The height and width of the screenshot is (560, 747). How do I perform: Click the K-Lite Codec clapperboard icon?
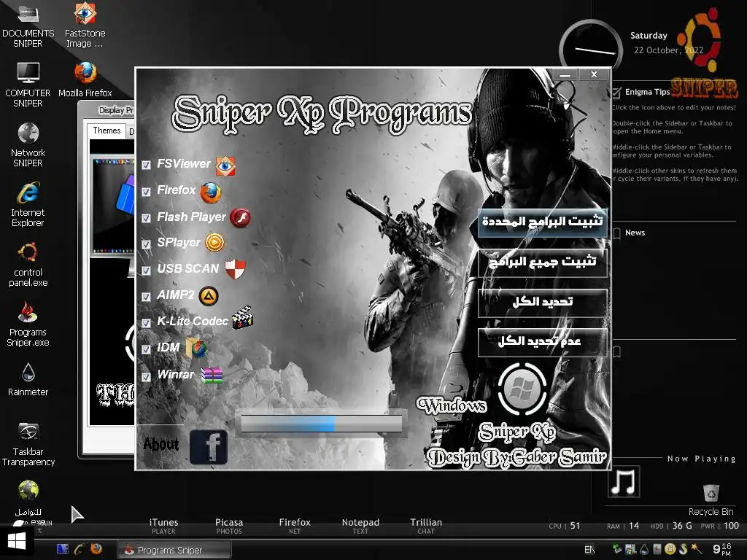[242, 318]
